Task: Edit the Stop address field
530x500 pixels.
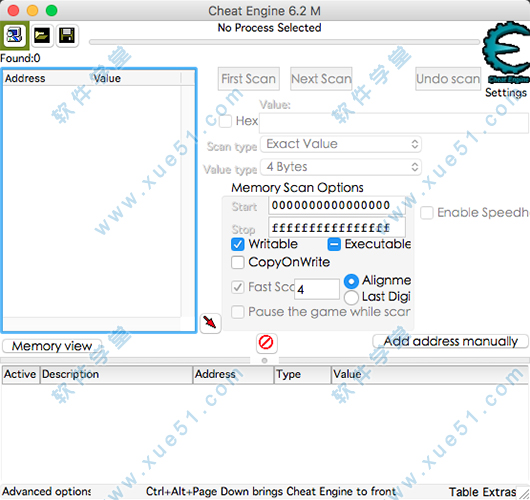Action: tap(337, 228)
